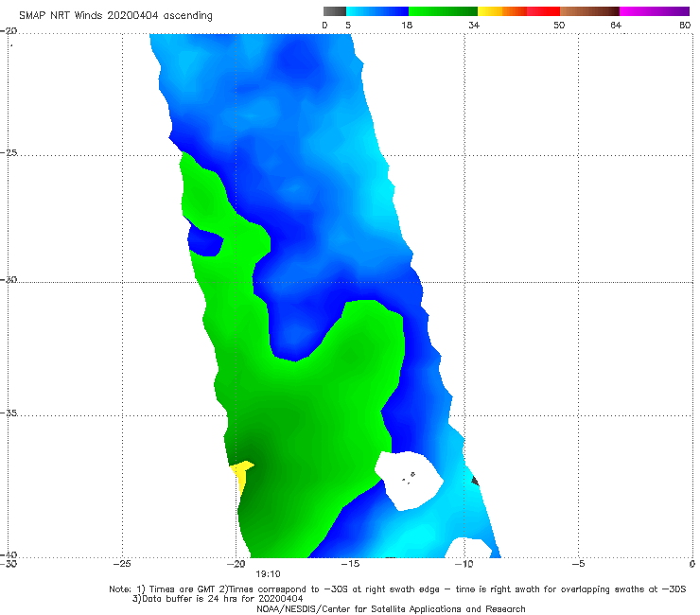Click the longitude axis label '-15'
The height and width of the screenshot is (615, 700).
[350, 564]
